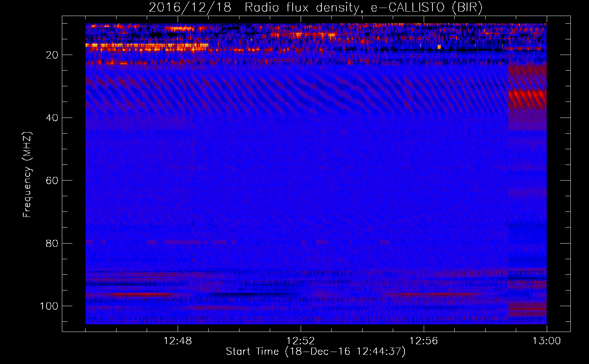Click the "Frequency (MHZ)" y-axis label
This screenshot has height=364, width=589.
pyautogui.click(x=27, y=174)
